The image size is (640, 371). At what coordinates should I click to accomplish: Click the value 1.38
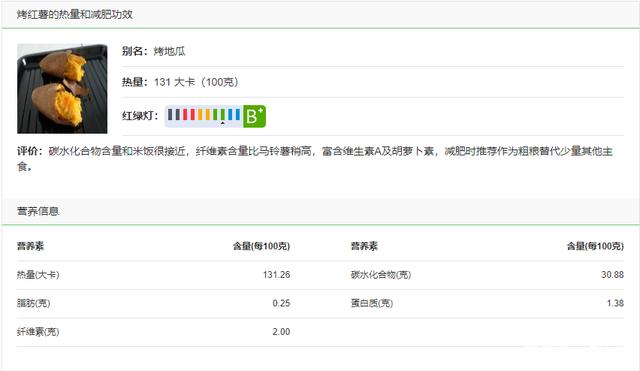click(615, 303)
